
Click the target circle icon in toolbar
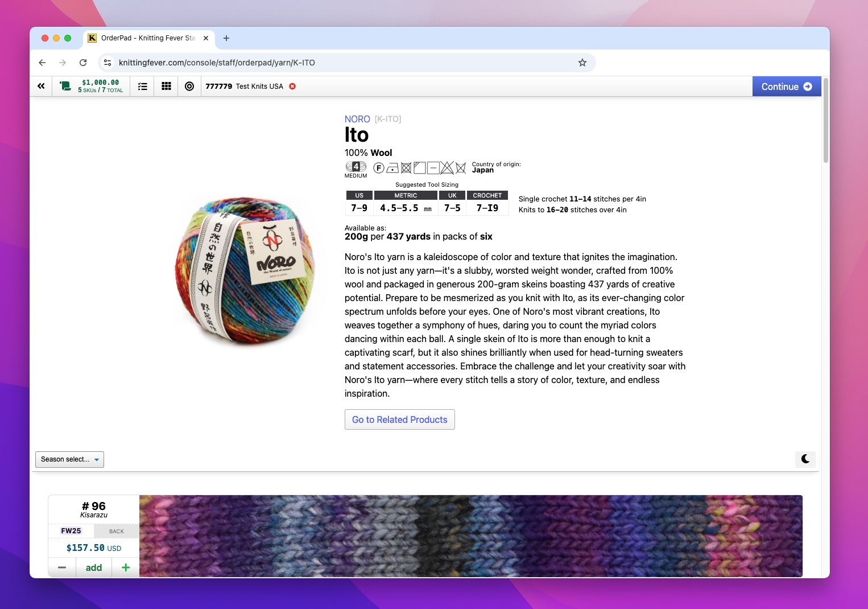click(x=189, y=87)
